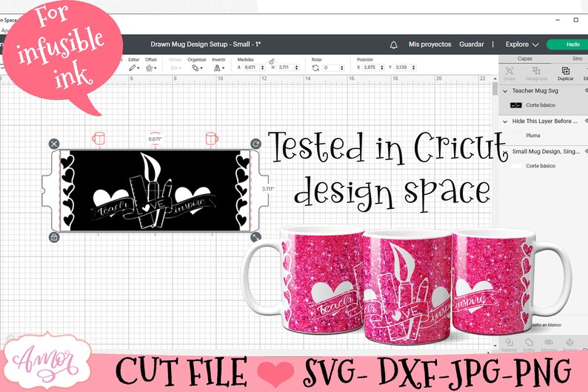Click the Rebanar slice icon
The image size is (588, 392).
tap(509, 342)
